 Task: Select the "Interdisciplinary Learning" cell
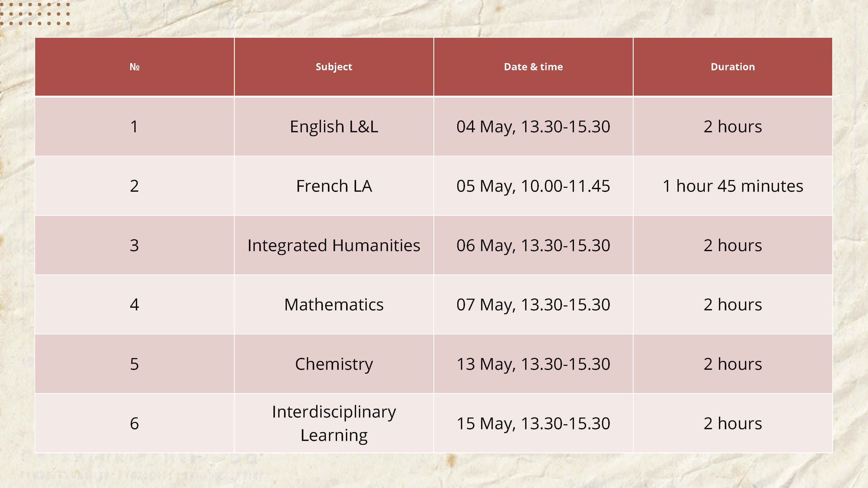click(x=334, y=423)
